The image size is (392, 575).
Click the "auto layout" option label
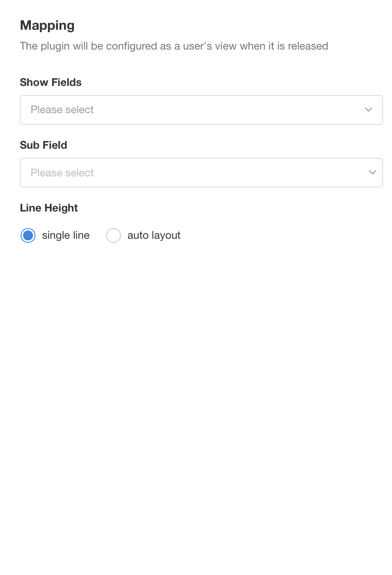click(154, 235)
